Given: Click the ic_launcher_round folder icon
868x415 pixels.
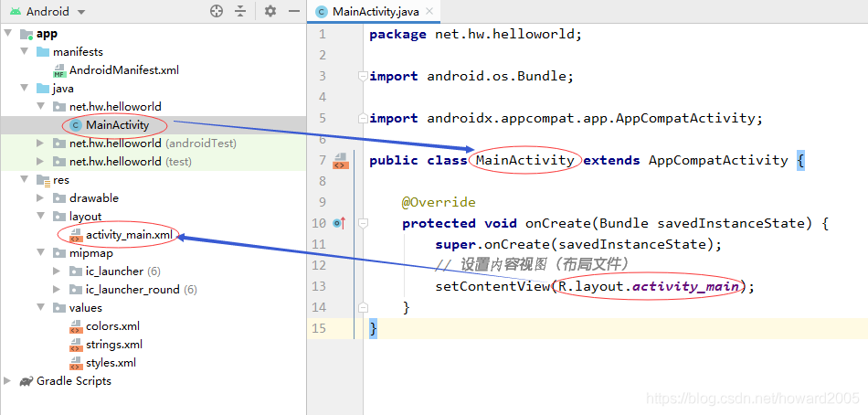Looking at the screenshot, I should (x=76, y=290).
